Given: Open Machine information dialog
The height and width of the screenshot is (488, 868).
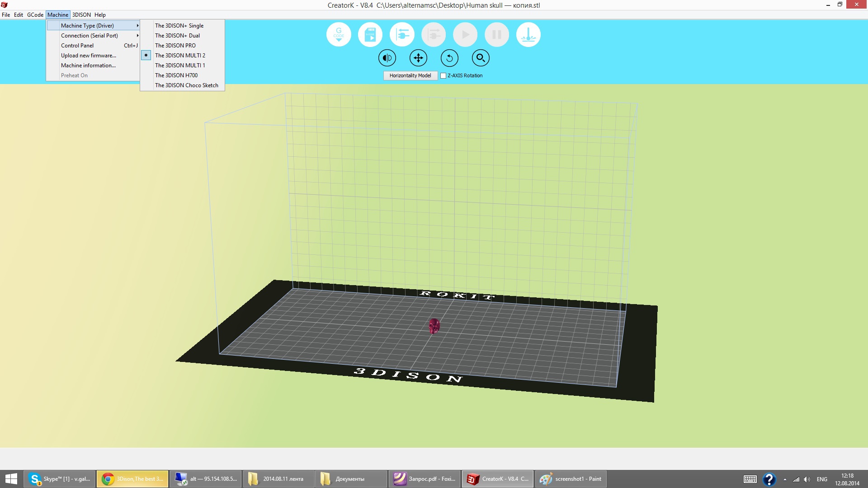Looking at the screenshot, I should coord(88,65).
